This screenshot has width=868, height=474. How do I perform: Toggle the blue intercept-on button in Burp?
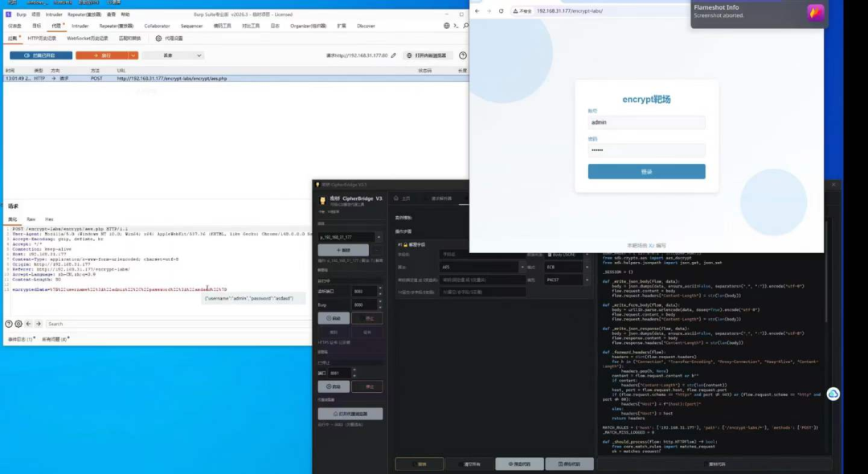(41, 55)
